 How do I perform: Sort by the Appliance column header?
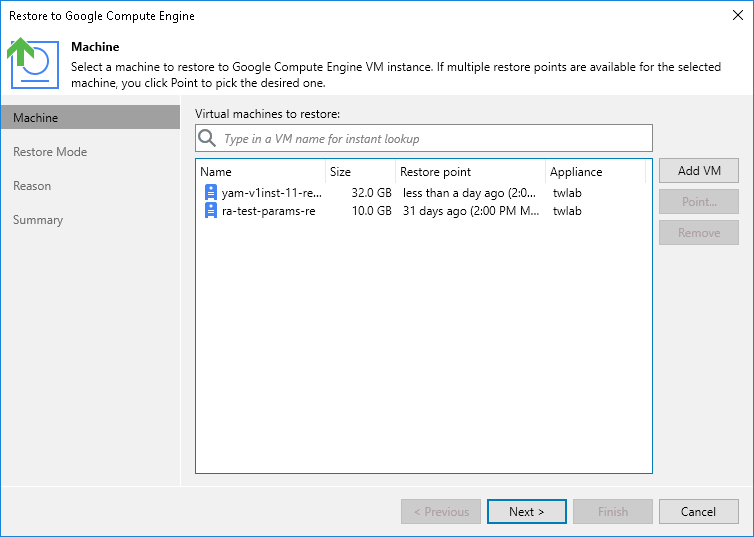595,172
